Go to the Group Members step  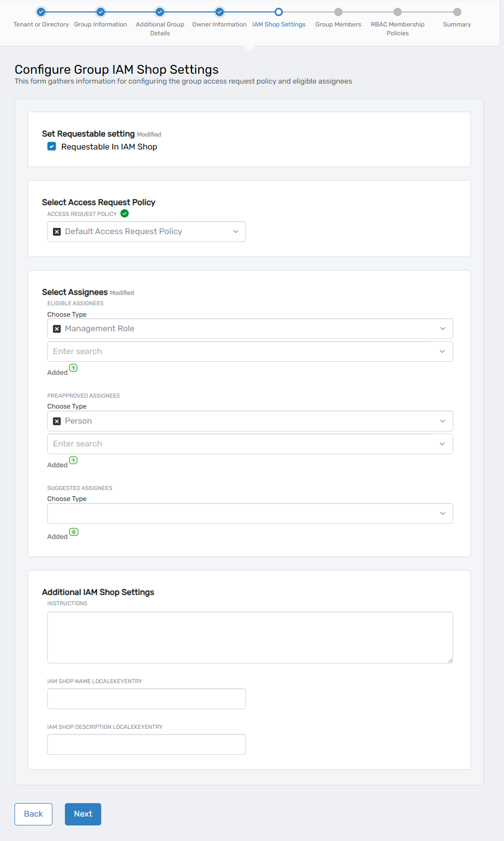[x=338, y=12]
